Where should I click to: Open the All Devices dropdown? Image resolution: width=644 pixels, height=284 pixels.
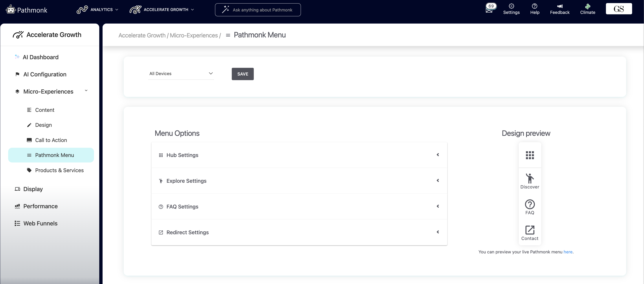181,74
